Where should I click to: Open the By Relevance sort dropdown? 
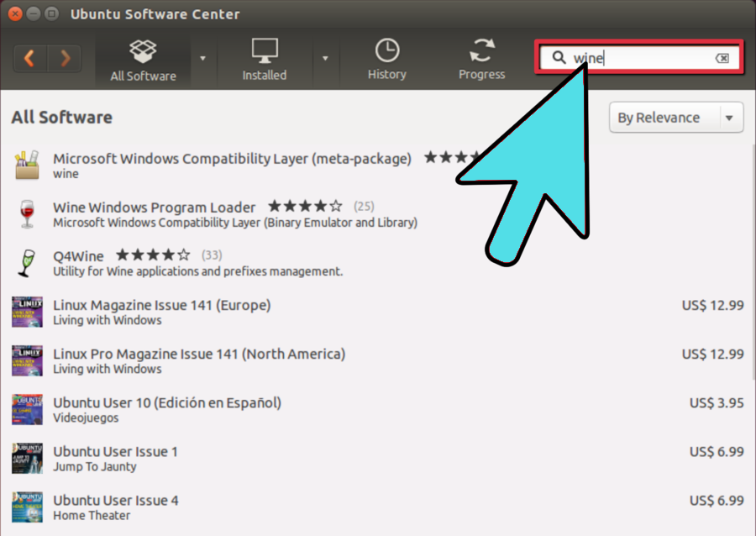tap(676, 117)
